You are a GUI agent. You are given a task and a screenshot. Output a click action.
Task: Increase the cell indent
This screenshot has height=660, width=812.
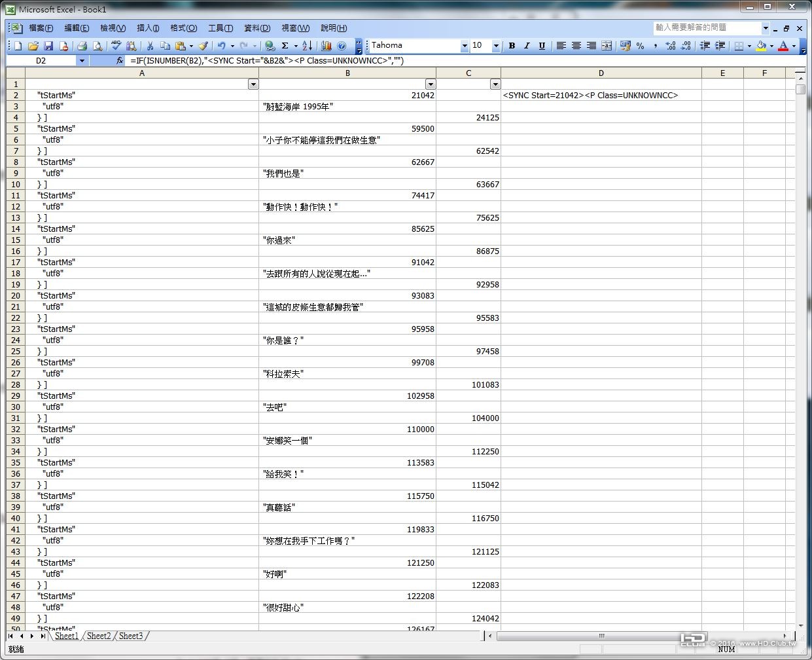[720, 46]
